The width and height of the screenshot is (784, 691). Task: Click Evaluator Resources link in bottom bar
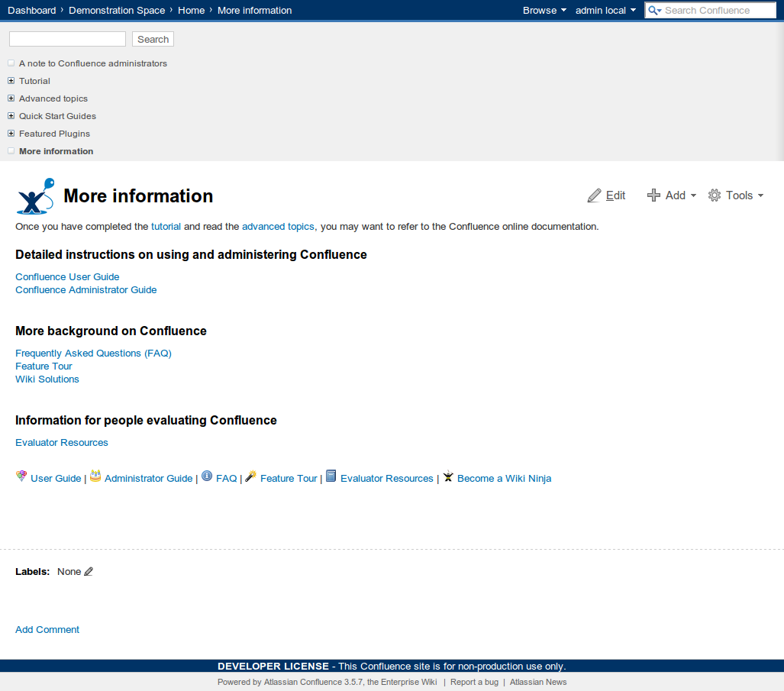[x=387, y=479]
